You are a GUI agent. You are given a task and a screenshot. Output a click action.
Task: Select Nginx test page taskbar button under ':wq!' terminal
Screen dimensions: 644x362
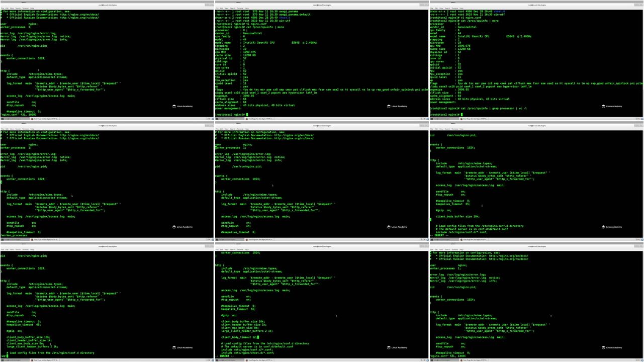(45, 360)
